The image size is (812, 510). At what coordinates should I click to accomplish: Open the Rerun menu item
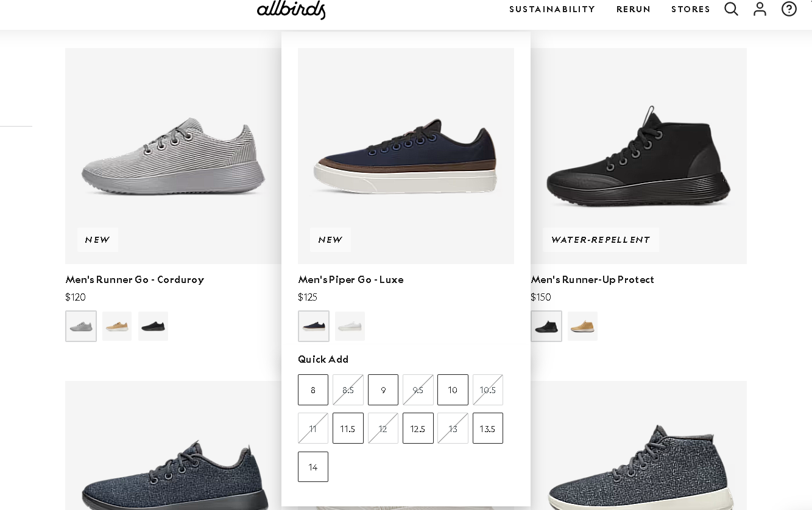[634, 10]
